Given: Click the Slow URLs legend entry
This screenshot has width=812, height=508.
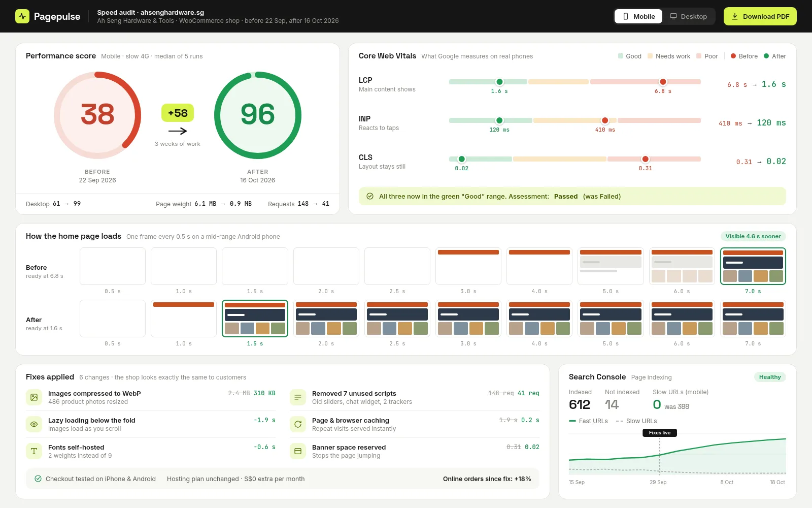Looking at the screenshot, I should coord(636,421).
